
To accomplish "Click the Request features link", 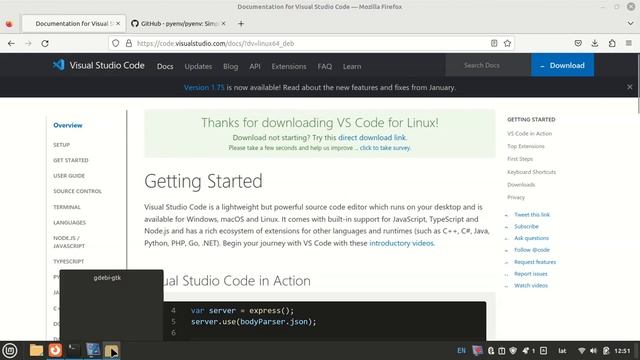I will (x=535, y=262).
